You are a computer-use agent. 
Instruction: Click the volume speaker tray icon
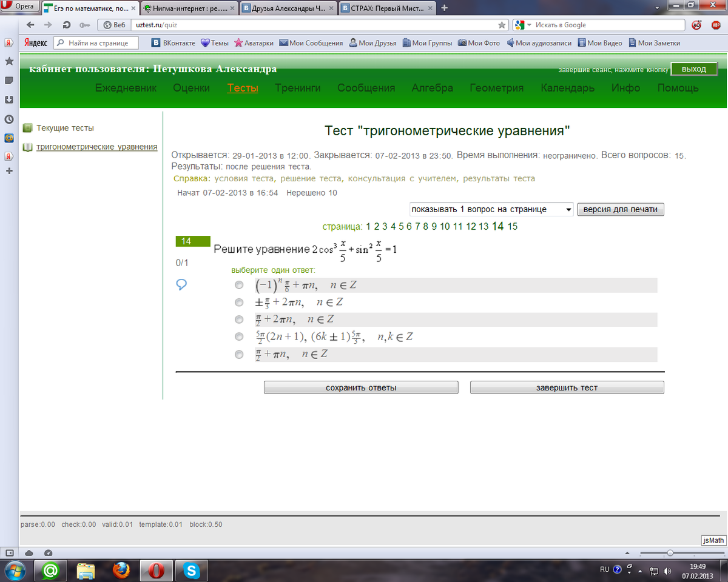pos(668,570)
